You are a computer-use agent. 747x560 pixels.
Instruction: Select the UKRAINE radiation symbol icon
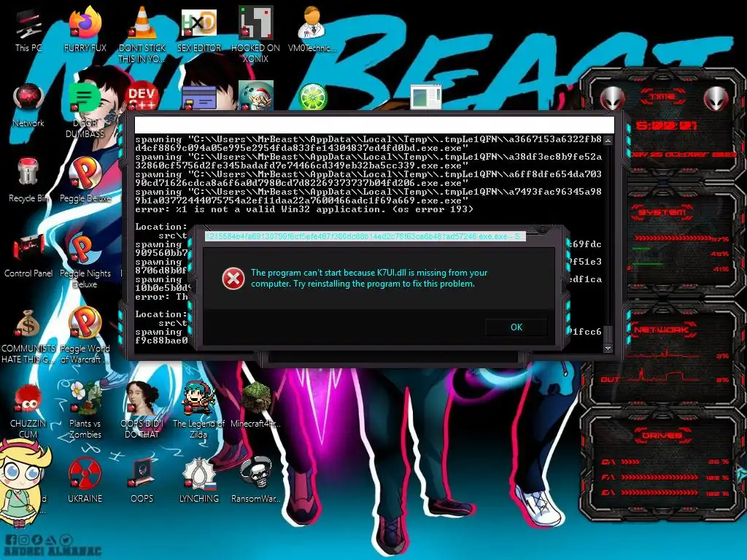(85, 480)
